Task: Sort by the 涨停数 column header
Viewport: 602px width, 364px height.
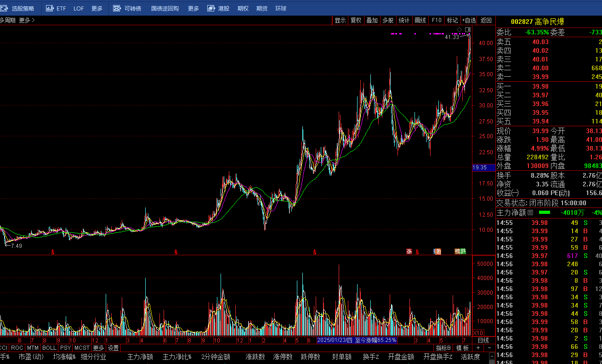Action: (283, 357)
